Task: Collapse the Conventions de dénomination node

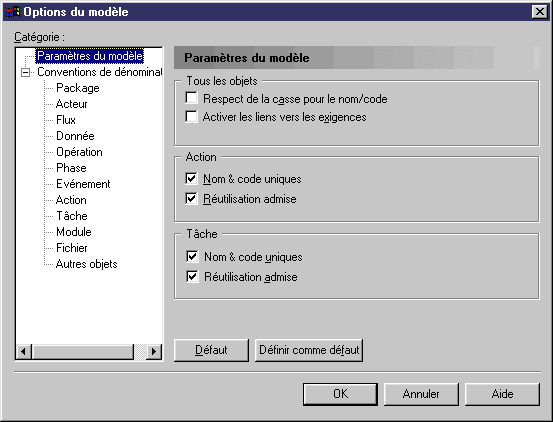Action: (25, 72)
